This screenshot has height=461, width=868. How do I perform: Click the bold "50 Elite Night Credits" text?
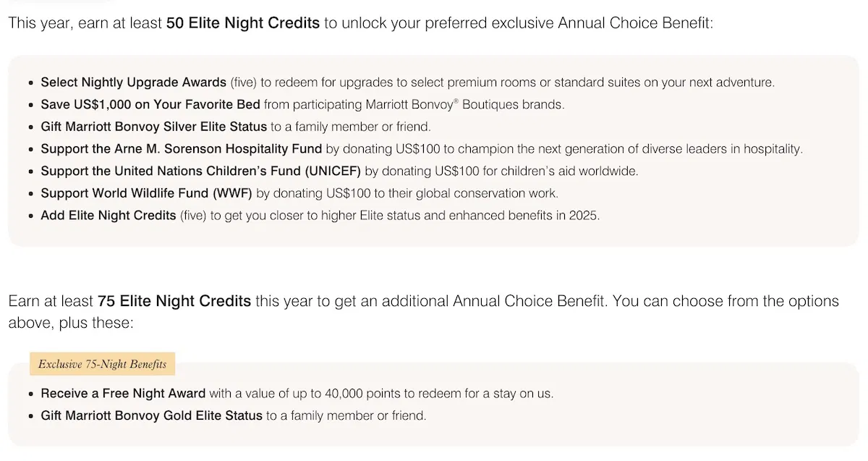coord(242,22)
